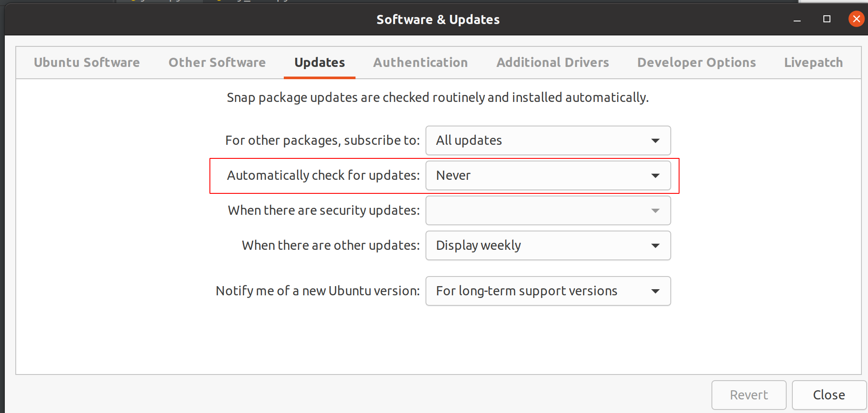Image resolution: width=868 pixels, height=413 pixels.
Task: Minimize the Software & Updates window
Action: click(797, 19)
